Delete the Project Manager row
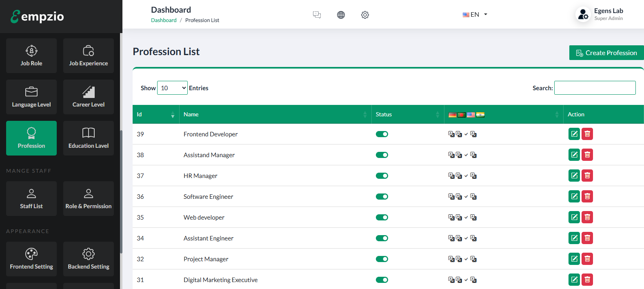Viewport: 644px width, 289px height. coord(587,259)
